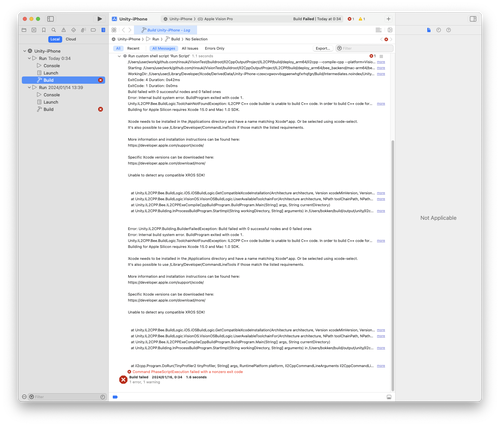Collapse the Unity-iPhone tree node
The width and height of the screenshot is (500, 426).
click(25, 51)
